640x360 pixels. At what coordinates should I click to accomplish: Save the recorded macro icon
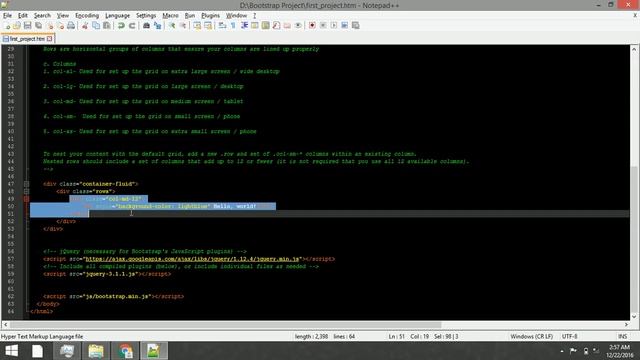pos(356,26)
